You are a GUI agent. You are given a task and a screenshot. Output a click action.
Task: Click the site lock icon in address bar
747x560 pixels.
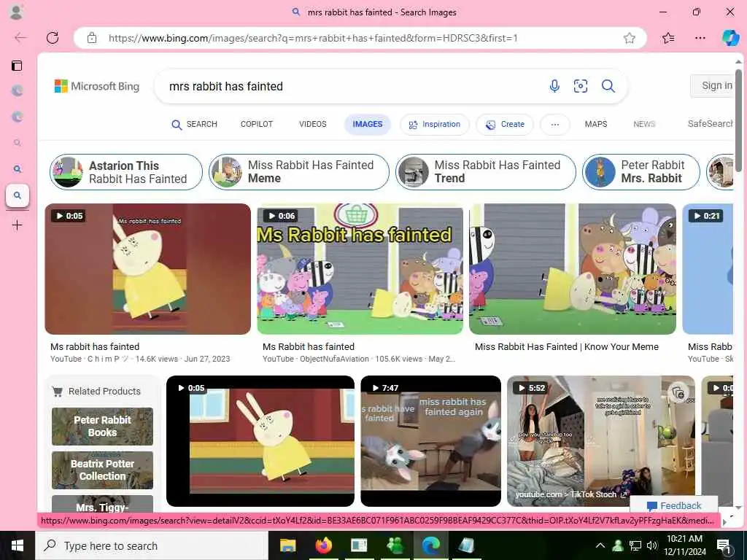pos(92,38)
